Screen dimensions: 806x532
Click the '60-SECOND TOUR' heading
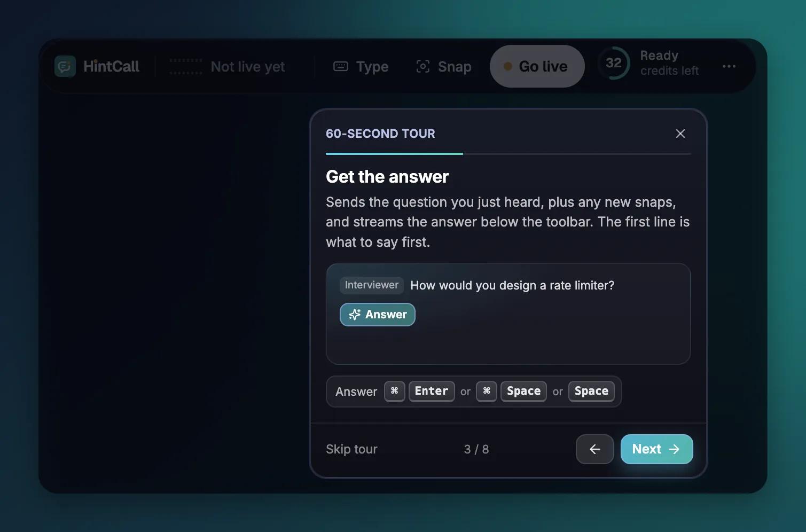click(x=380, y=134)
